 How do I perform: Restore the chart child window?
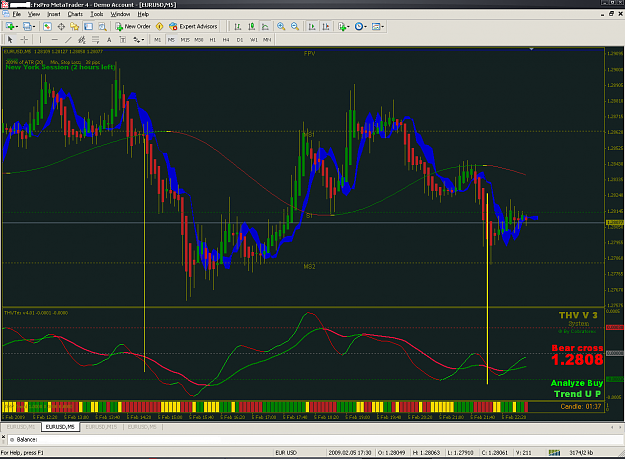pyautogui.click(x=611, y=14)
